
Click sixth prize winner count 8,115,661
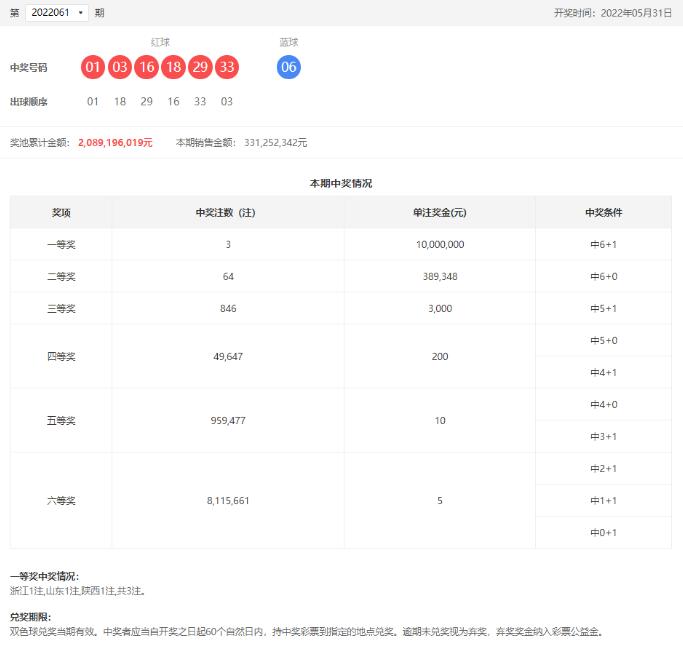[x=228, y=501]
